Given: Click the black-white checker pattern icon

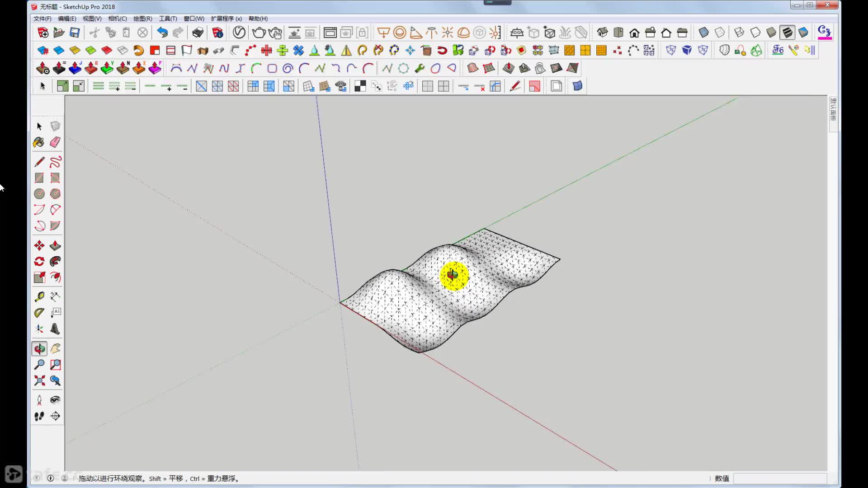Looking at the screenshot, I should click(360, 86).
